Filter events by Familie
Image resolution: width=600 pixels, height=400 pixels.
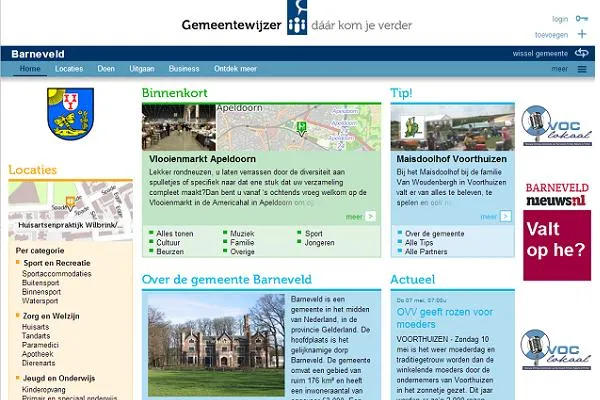click(x=242, y=243)
